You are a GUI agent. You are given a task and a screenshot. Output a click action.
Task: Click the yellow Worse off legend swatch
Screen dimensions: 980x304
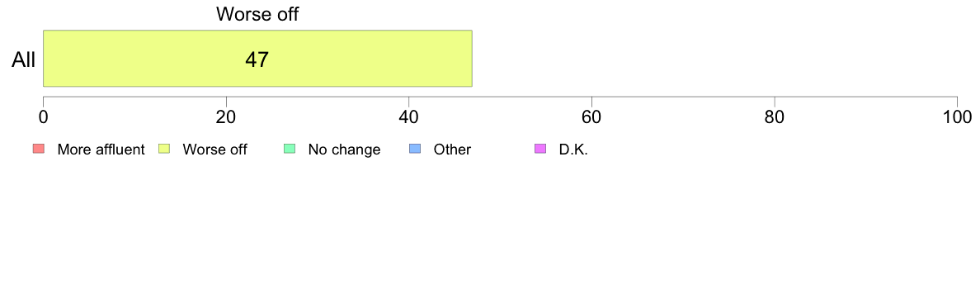(x=164, y=149)
